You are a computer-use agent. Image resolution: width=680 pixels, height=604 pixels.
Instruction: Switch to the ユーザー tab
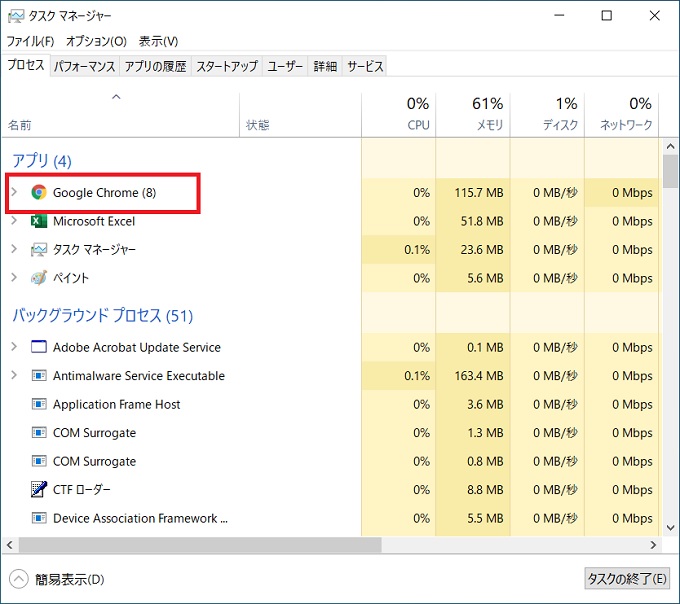click(285, 66)
